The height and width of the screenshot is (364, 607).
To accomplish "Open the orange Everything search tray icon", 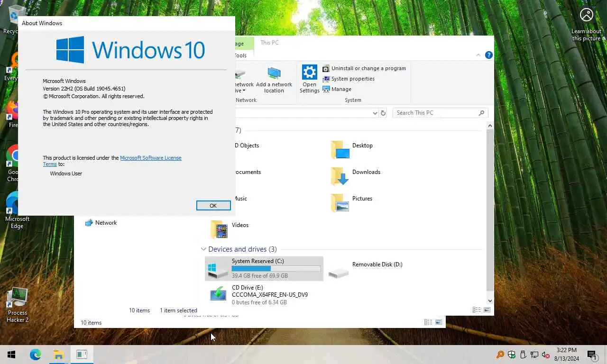I will tap(500, 355).
